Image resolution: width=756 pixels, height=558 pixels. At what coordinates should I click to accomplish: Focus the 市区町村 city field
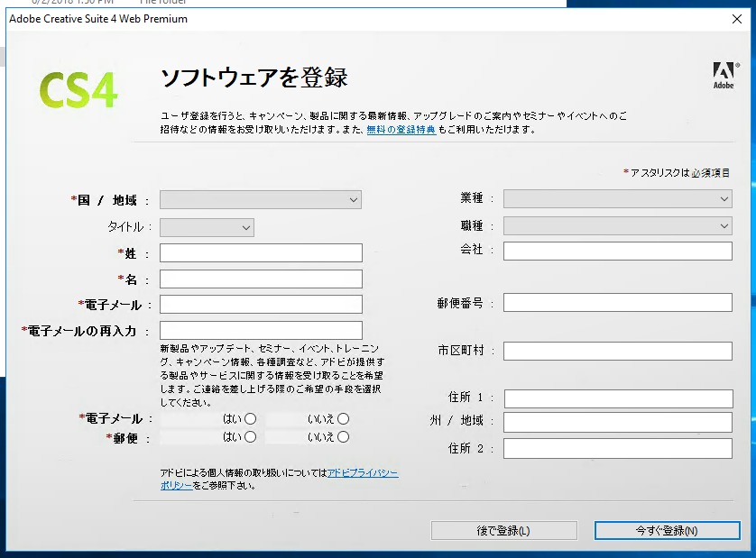click(x=618, y=351)
